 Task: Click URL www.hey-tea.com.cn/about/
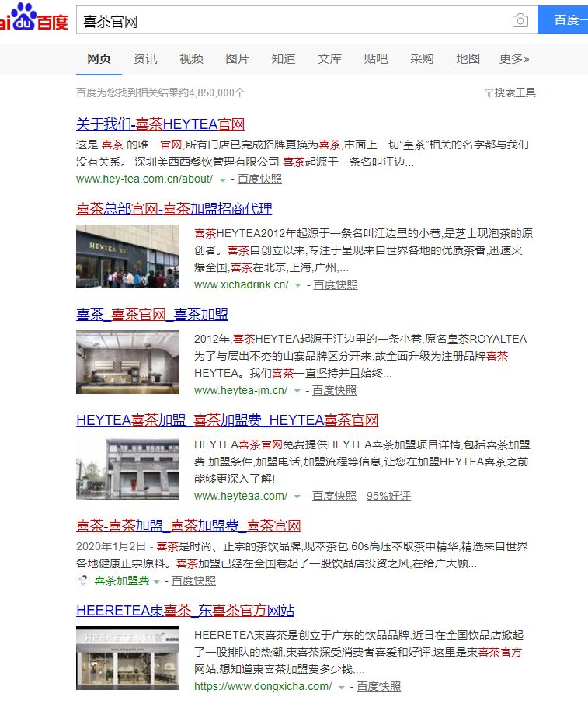(x=144, y=179)
